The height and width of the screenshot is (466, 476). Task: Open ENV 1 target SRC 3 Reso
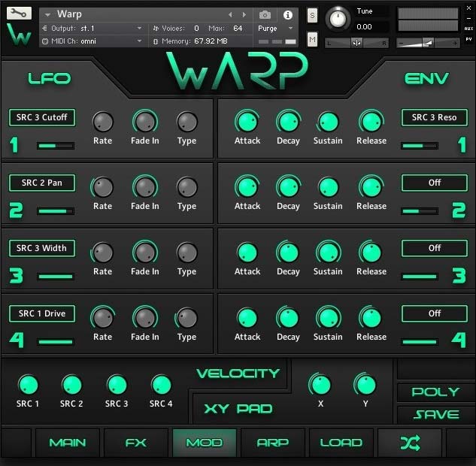pos(435,117)
